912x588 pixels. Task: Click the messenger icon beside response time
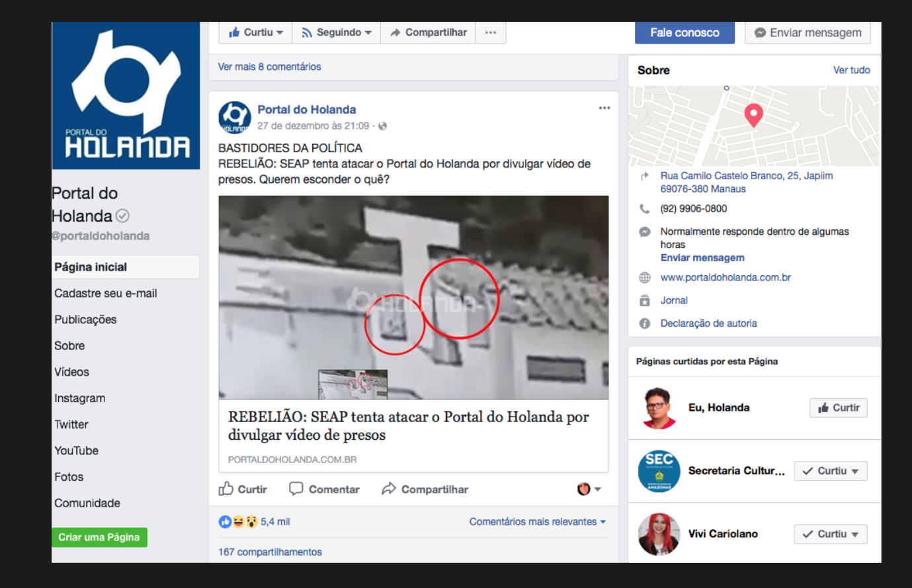click(645, 232)
